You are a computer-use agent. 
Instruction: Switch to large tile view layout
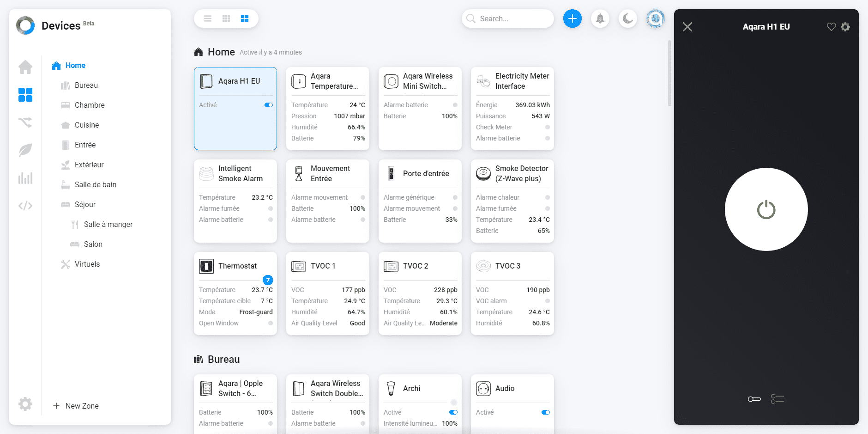(x=245, y=18)
